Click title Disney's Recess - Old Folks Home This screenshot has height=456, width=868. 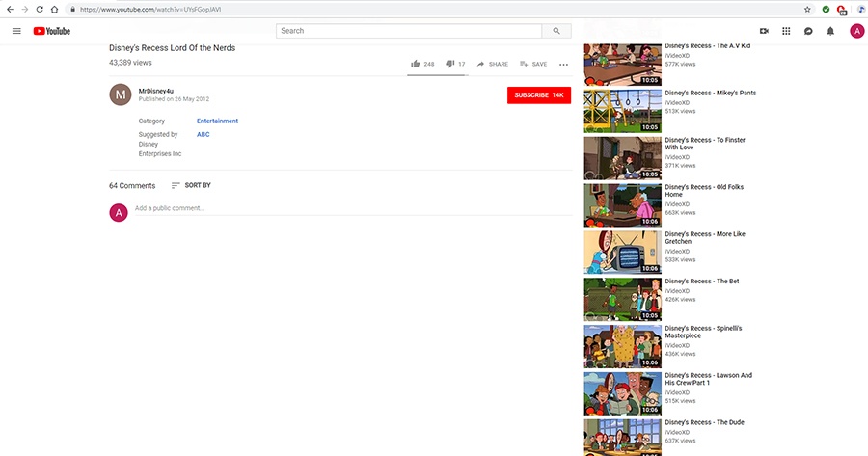point(704,190)
